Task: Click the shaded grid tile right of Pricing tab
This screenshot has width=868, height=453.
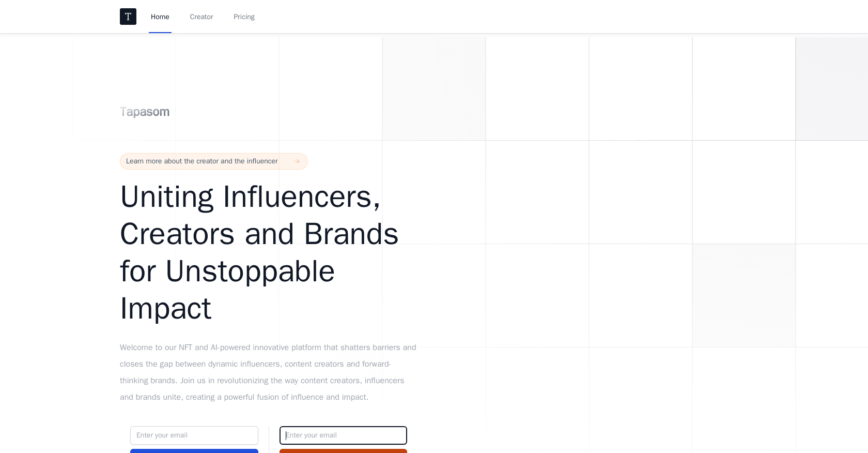Action: (x=434, y=88)
